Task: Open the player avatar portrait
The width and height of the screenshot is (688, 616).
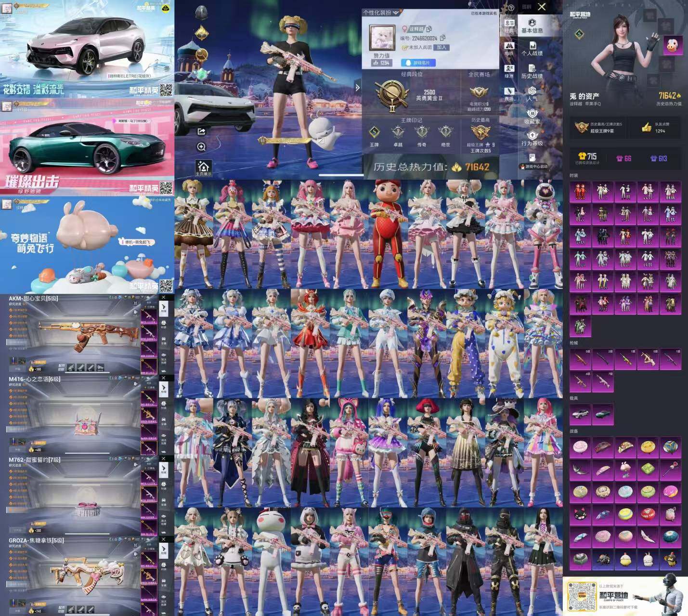Action: (382, 38)
